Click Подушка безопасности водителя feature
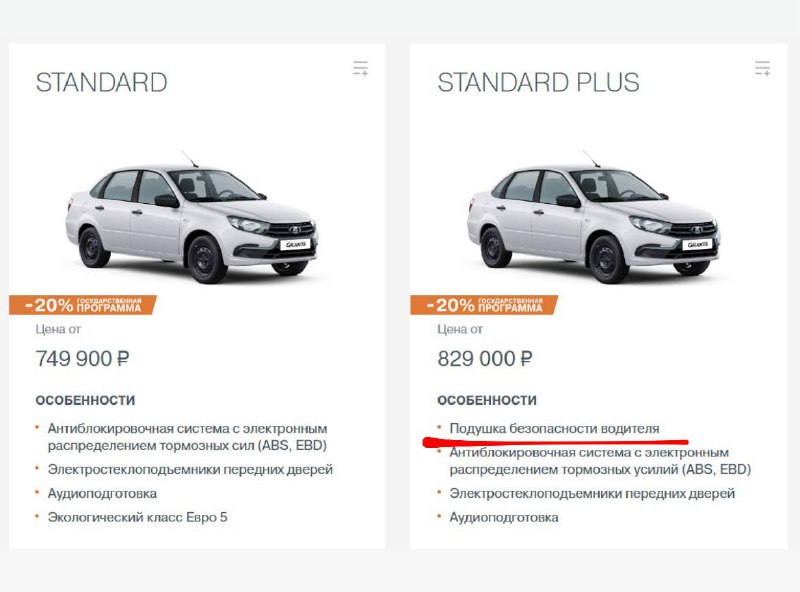 pos(554,429)
